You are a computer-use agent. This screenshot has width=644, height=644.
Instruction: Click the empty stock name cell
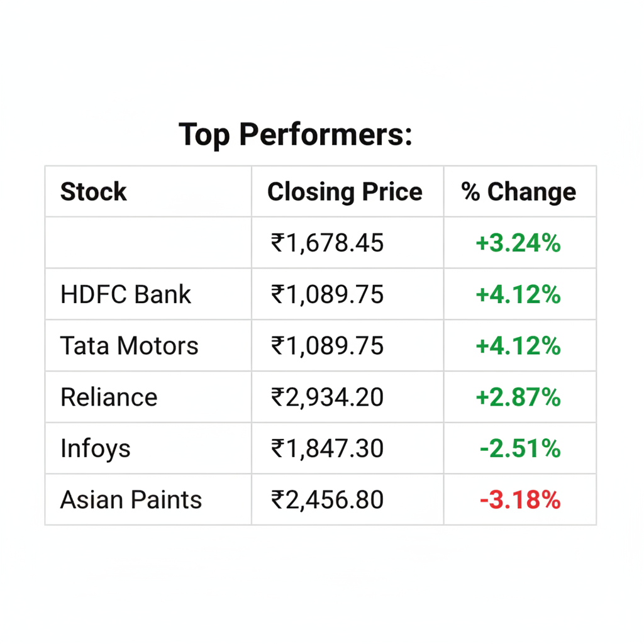(148, 243)
